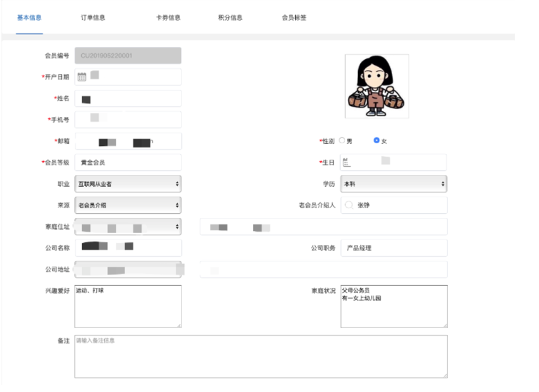The image size is (539, 392).
Task: Select the 女 gender radio button
Action: coord(376,140)
